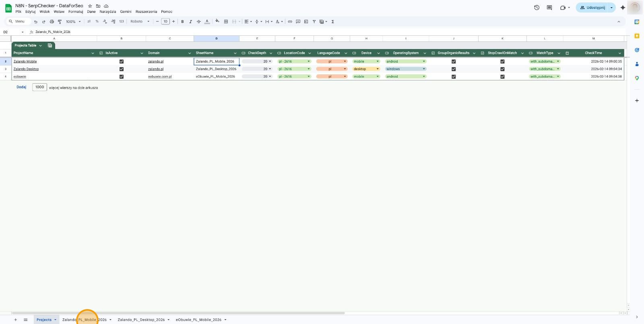Switch to Zalando_PL_Desktop_2026 sheet tab
This screenshot has height=324, width=644.
click(x=141, y=320)
